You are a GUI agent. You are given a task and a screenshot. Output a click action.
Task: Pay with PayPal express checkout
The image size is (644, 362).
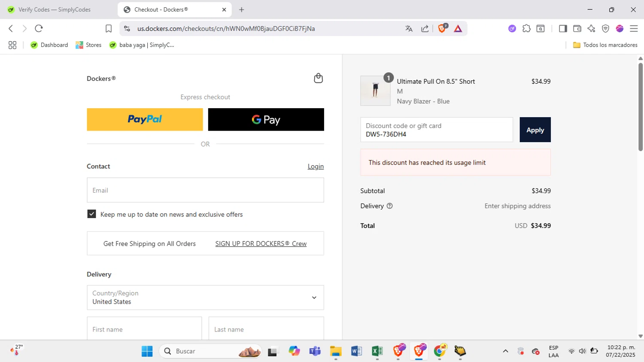[x=145, y=119]
